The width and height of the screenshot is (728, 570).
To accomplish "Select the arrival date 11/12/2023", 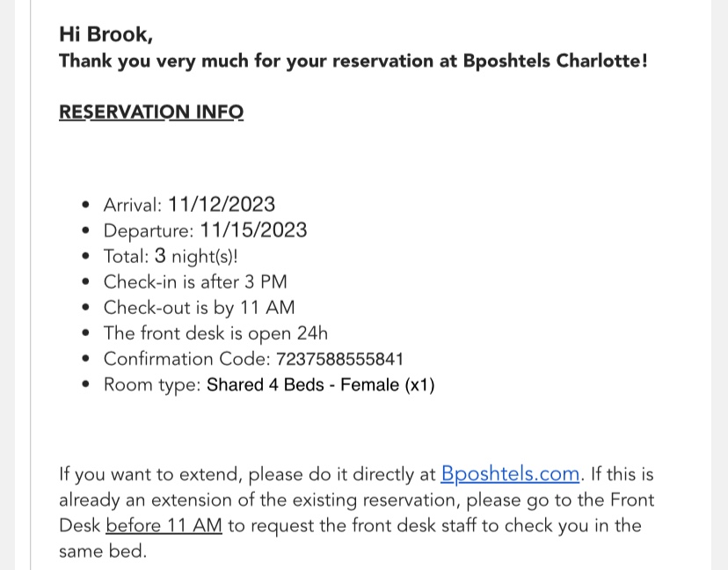I will (x=222, y=205).
